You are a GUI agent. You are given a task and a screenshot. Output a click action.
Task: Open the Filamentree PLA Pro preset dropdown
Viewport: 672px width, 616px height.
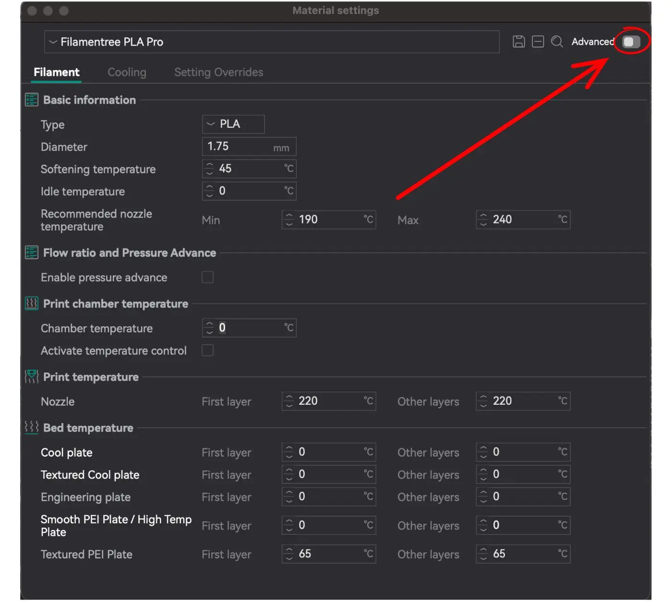tap(272, 42)
